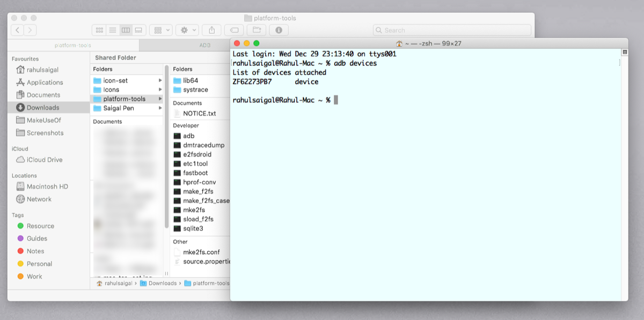Expand the platform-tools folder arrow
This screenshot has width=644, height=320.
(x=160, y=99)
